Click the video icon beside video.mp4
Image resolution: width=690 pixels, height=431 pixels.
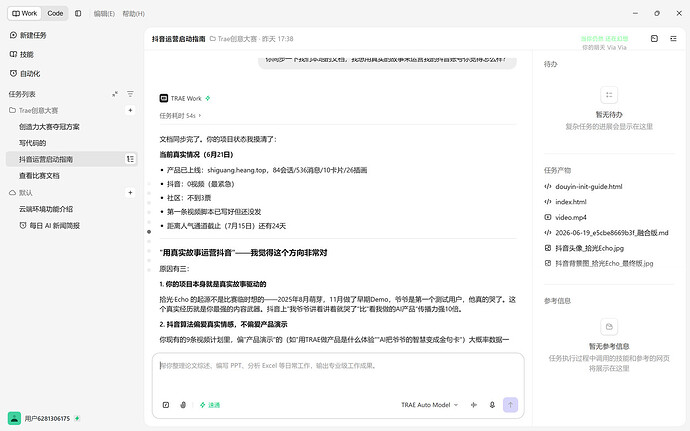[548, 217]
